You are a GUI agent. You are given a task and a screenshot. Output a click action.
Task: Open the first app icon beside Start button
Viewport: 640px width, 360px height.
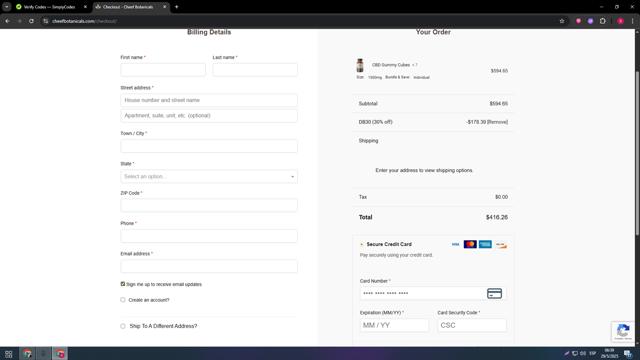tap(27, 353)
